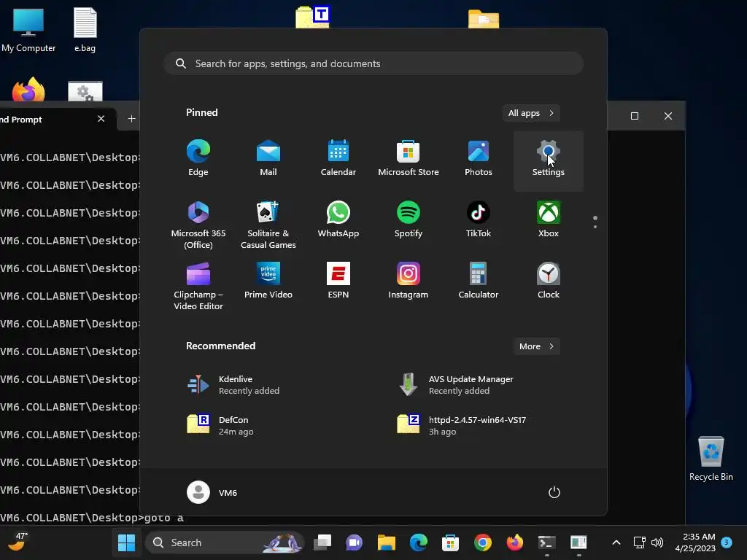
Task: Open the weather widget showing 47°
Action: [18, 542]
